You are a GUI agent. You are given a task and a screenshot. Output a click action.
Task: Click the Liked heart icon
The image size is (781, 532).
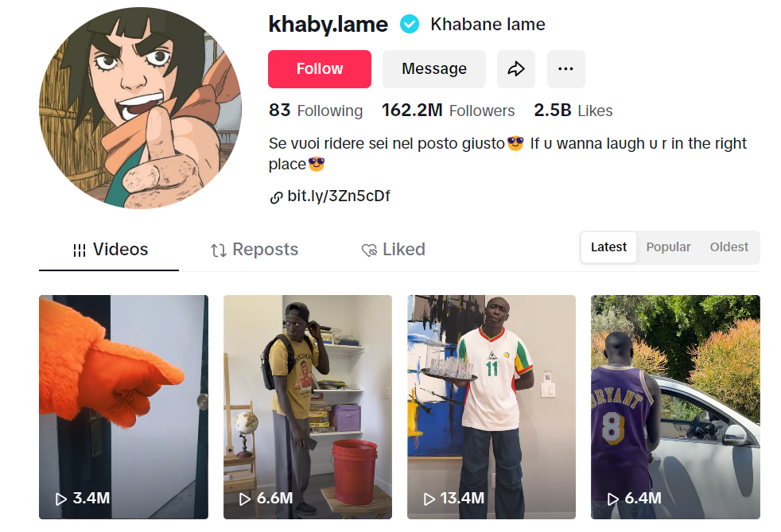[x=369, y=250]
